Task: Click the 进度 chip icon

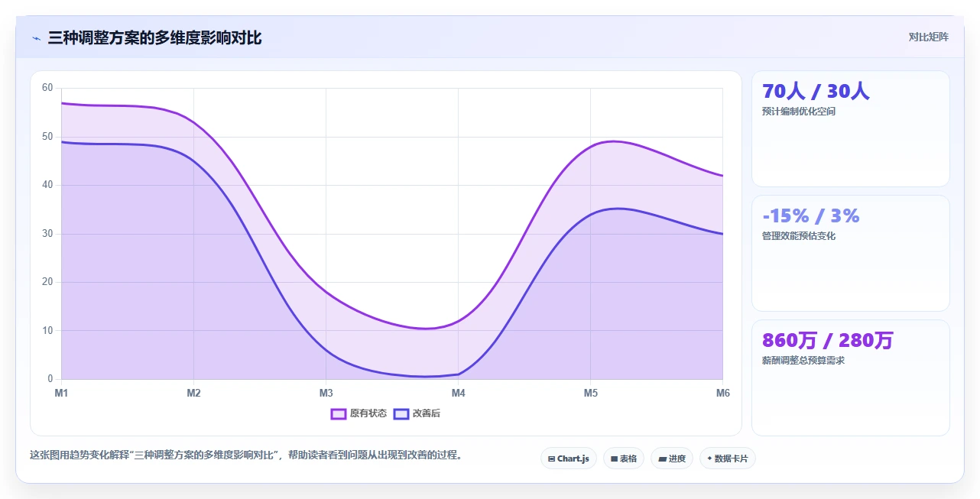Action: [662, 458]
